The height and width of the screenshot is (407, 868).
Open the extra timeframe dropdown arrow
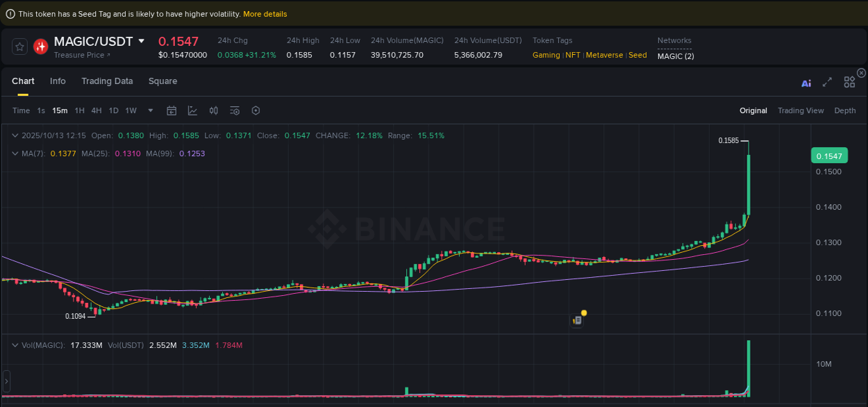[150, 110]
